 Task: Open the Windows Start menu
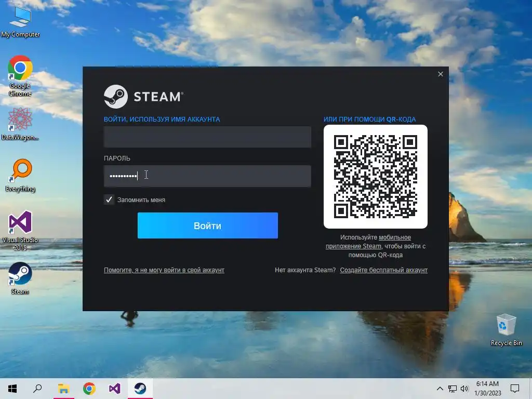pyautogui.click(x=12, y=389)
